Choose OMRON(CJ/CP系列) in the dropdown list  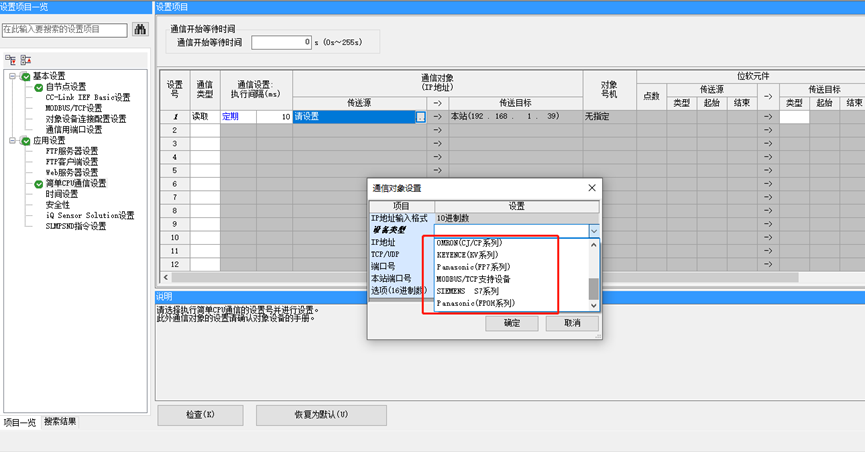coord(469,243)
